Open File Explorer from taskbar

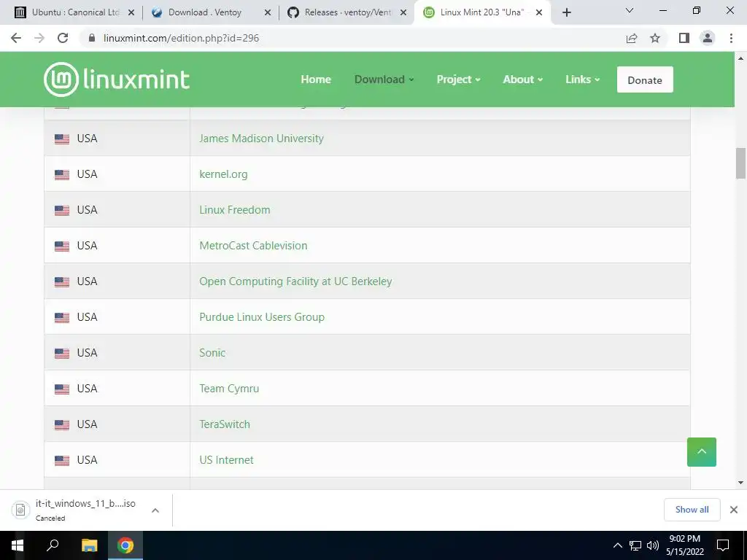tap(89, 545)
